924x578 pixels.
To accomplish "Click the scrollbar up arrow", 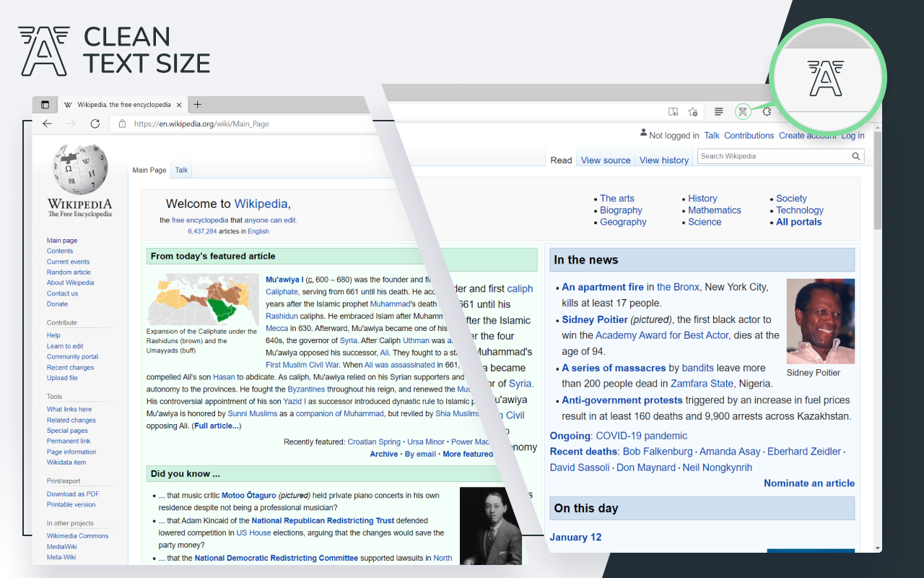I will pos(878,128).
